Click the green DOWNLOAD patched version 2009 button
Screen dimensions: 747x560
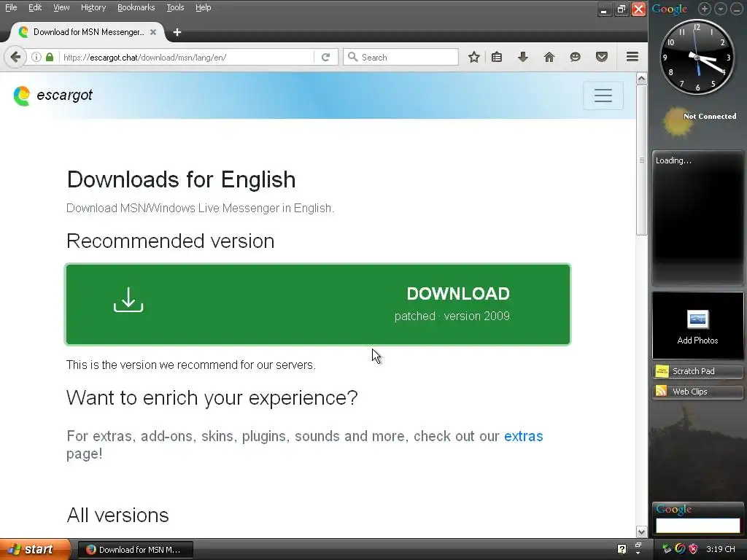pyautogui.click(x=318, y=304)
